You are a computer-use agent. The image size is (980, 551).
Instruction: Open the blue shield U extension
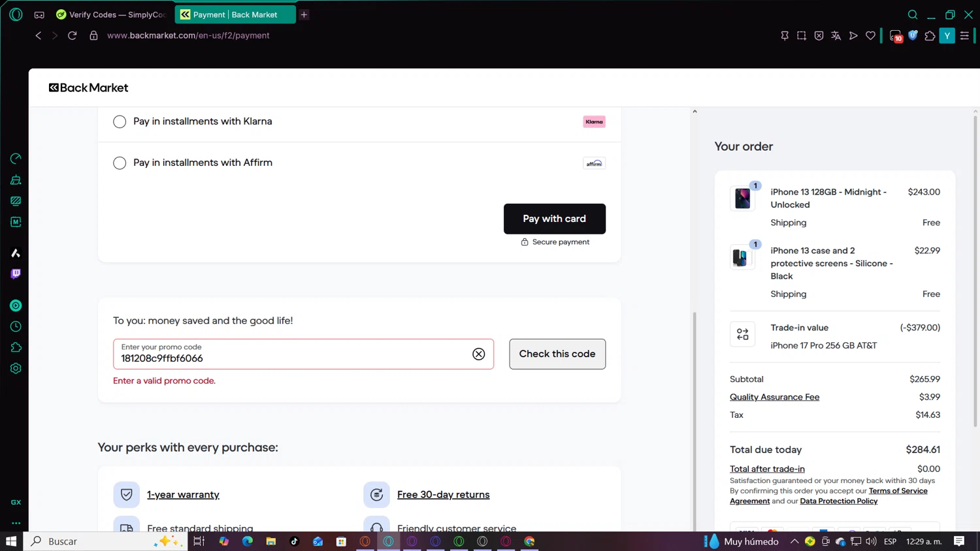click(x=913, y=35)
